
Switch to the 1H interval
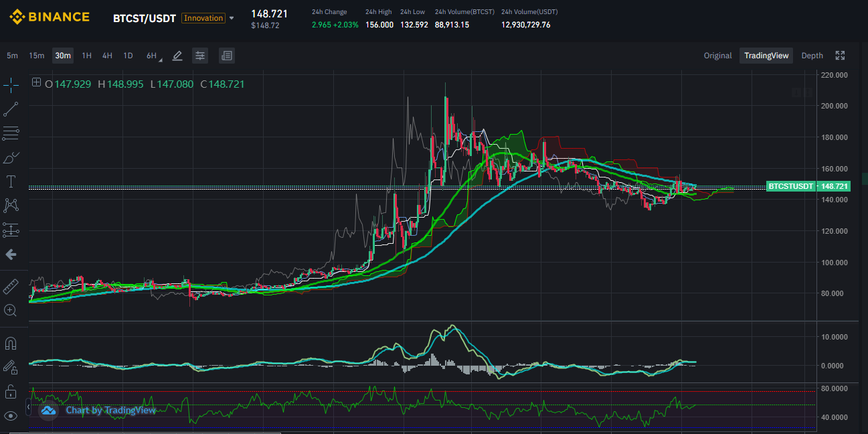point(86,56)
